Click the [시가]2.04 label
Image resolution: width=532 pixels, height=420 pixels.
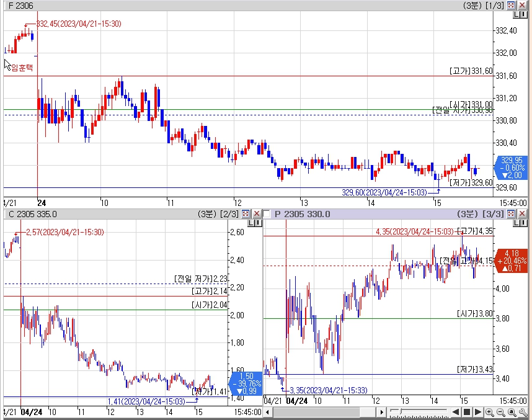click(210, 305)
